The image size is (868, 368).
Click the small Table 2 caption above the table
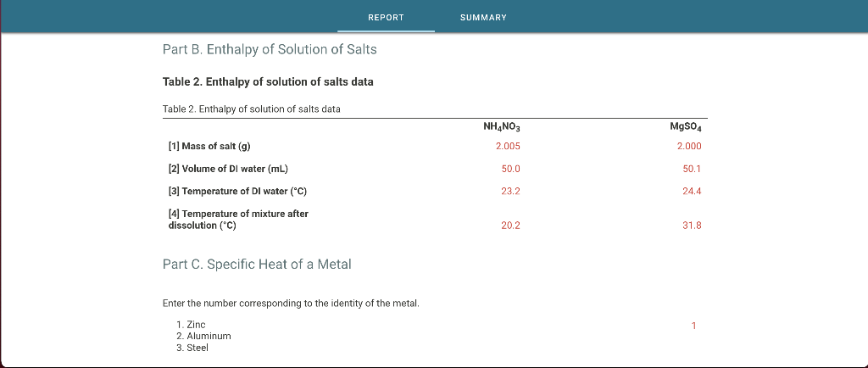coord(251,109)
